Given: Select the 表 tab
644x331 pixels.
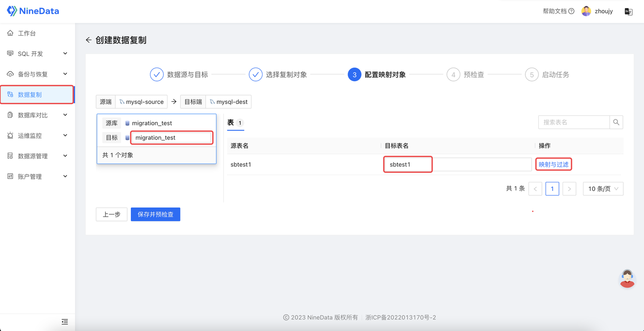Looking at the screenshot, I should 235,122.
